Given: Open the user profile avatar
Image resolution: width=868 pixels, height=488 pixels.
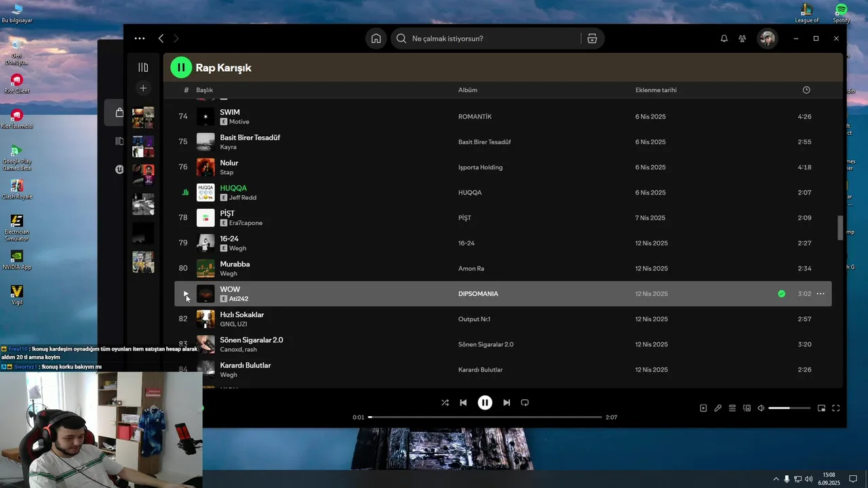Looking at the screenshot, I should coord(767,39).
